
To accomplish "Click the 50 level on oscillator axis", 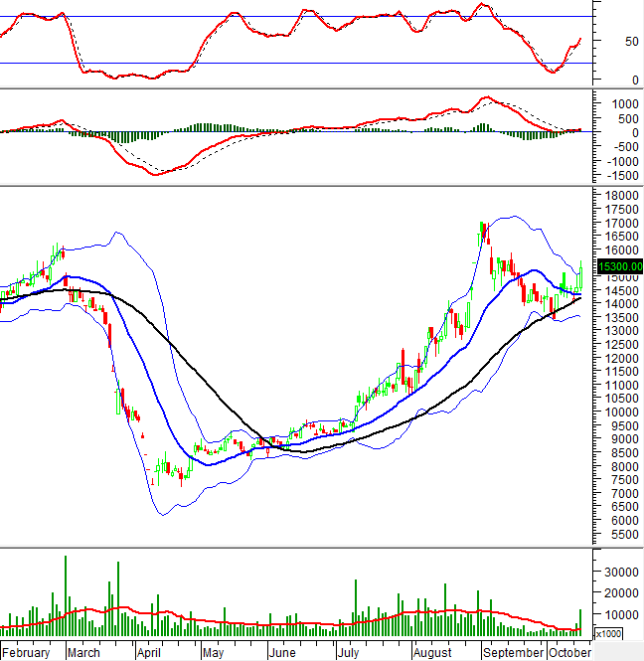I will pos(604,42).
